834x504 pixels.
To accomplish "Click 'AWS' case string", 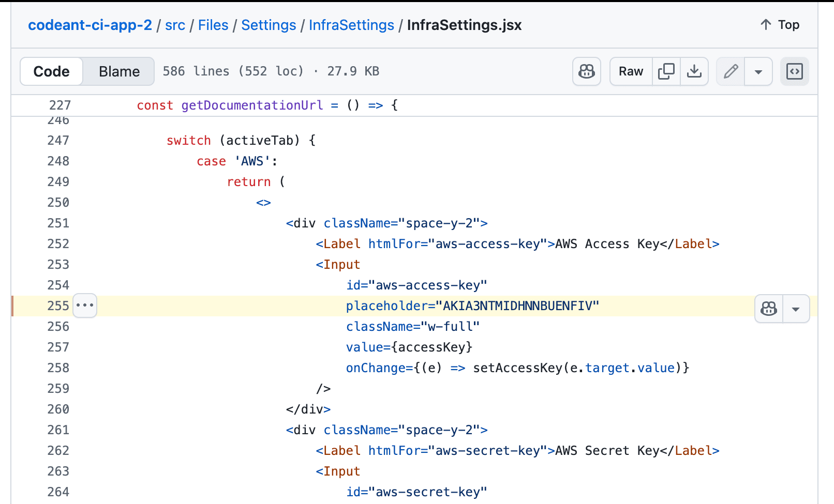I will [x=252, y=161].
